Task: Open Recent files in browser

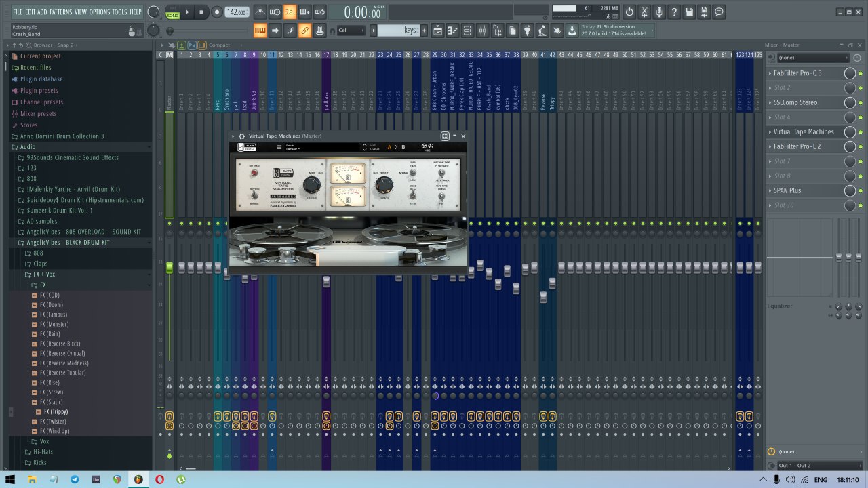Action: click(x=35, y=67)
